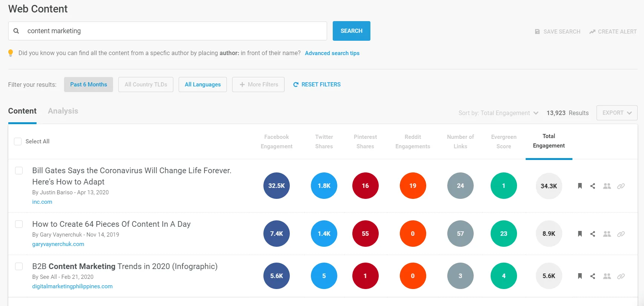View sharers of B2B Trends article
This screenshot has width=644, height=306.
point(607,276)
